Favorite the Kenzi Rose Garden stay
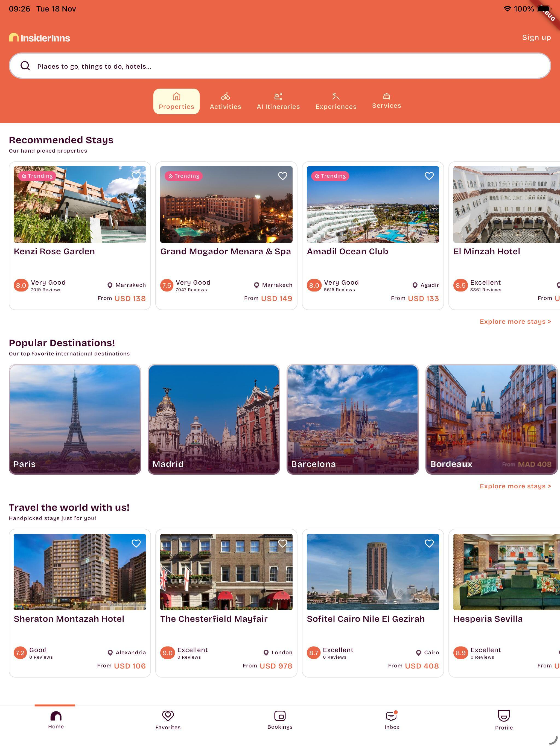 (x=136, y=176)
